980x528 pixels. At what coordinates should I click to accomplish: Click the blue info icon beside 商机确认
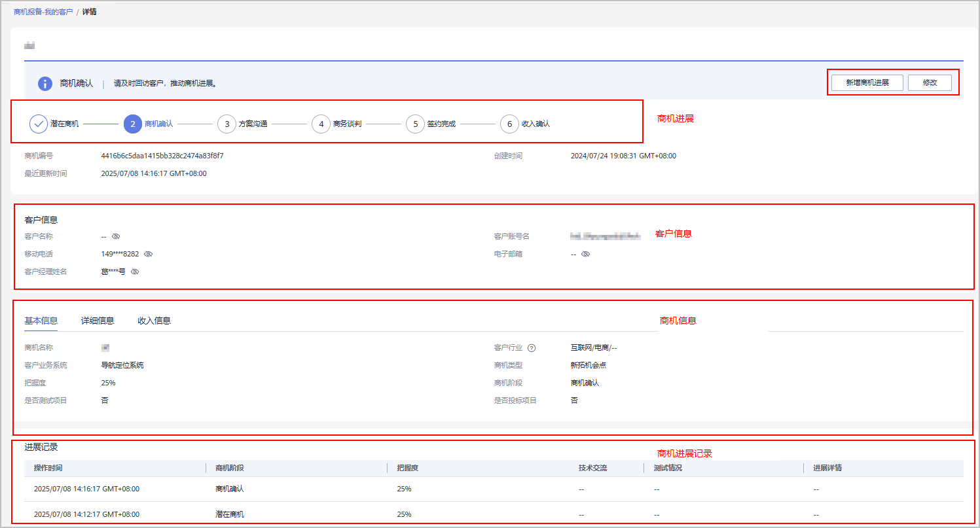pos(45,84)
